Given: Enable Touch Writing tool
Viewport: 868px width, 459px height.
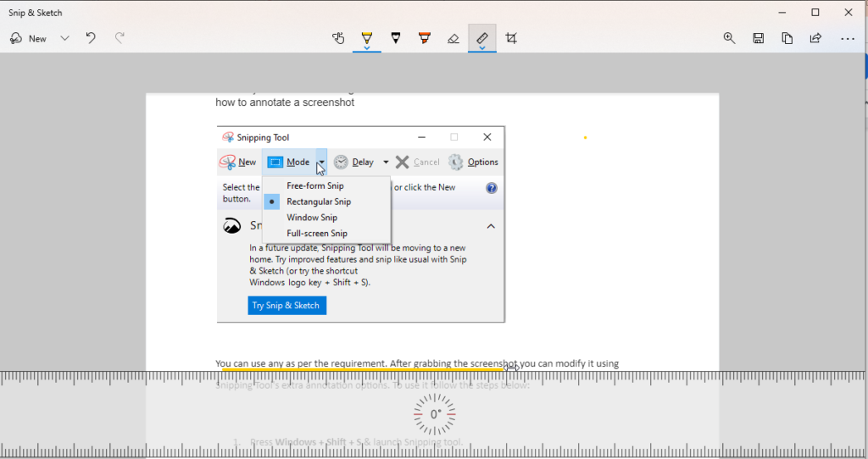Looking at the screenshot, I should tap(338, 38).
